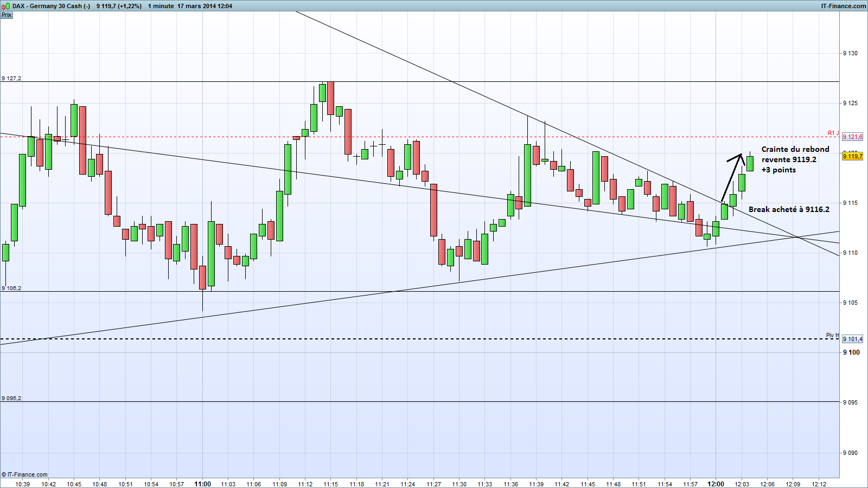Click the 'Break acheté à 9116.2' annotation

789,209
